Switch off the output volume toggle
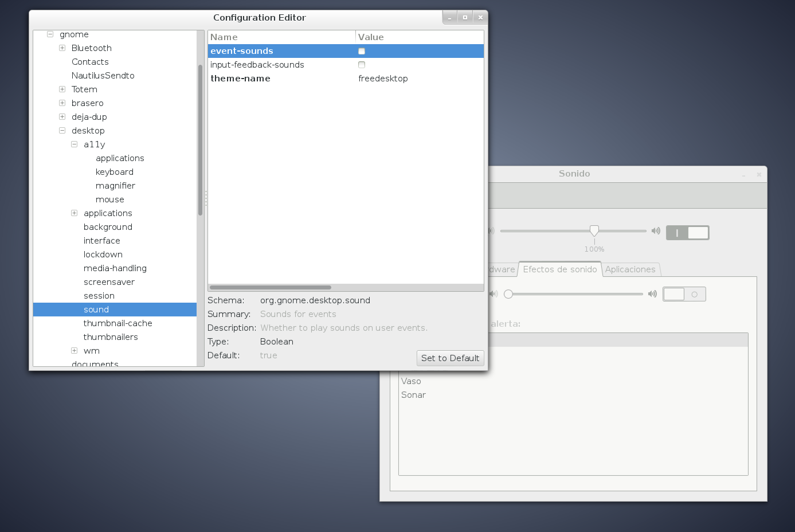795x532 pixels. tap(687, 232)
